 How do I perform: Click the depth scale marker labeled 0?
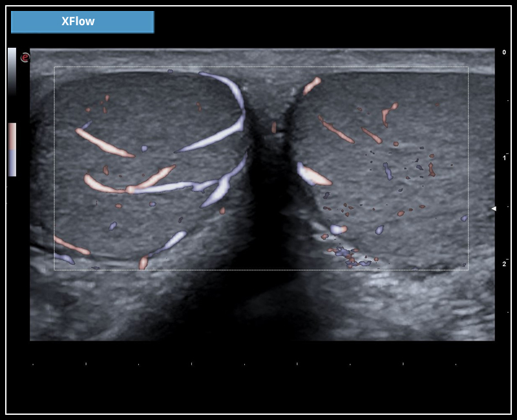click(x=504, y=52)
